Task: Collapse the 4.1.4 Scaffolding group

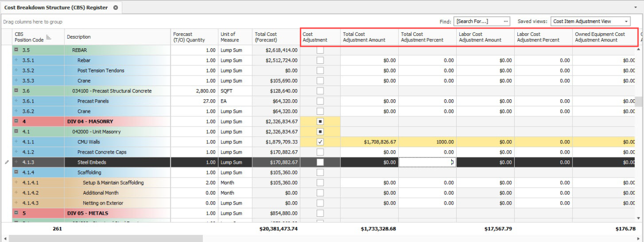Action: click(x=17, y=172)
